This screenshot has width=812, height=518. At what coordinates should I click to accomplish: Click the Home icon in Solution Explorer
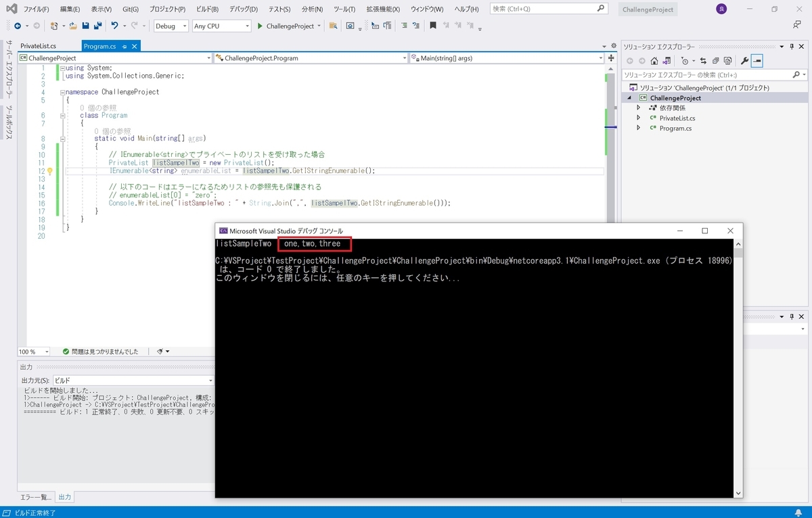coord(654,61)
